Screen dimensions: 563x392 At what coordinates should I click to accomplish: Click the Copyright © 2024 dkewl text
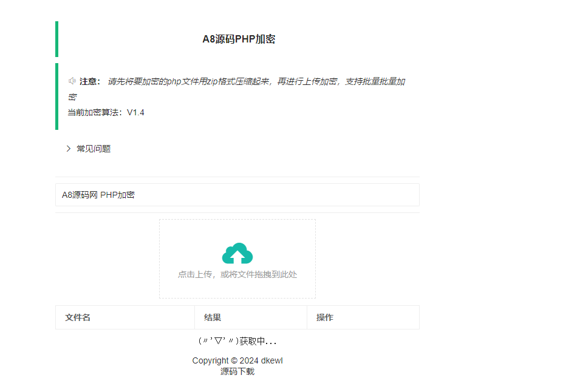click(237, 360)
